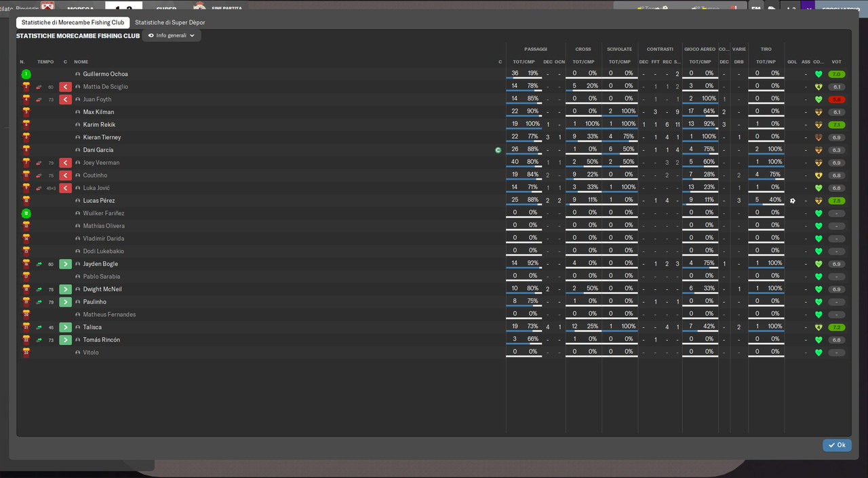Sort the table by NOME column header
868x478 pixels.
(81, 62)
